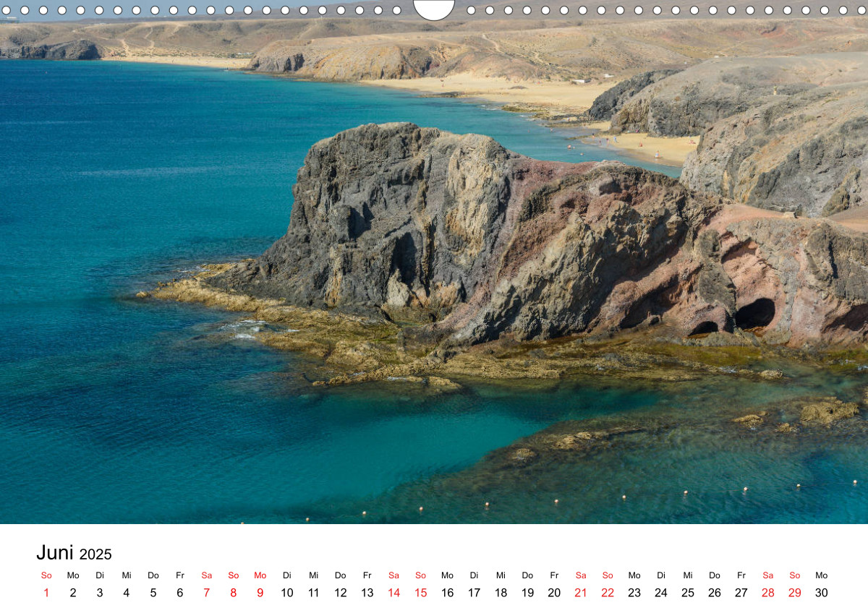Select date 24 in the calendar row
868x613 pixels.
click(x=661, y=593)
